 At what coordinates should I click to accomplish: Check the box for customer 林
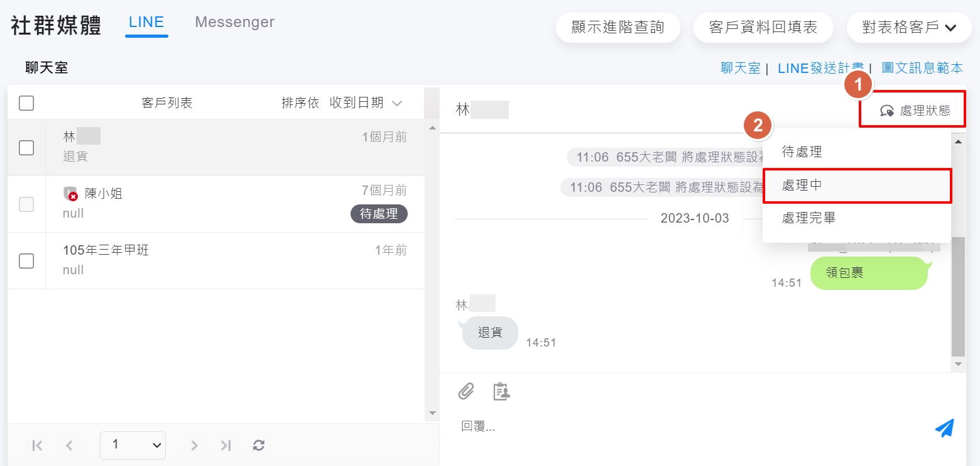point(26,148)
